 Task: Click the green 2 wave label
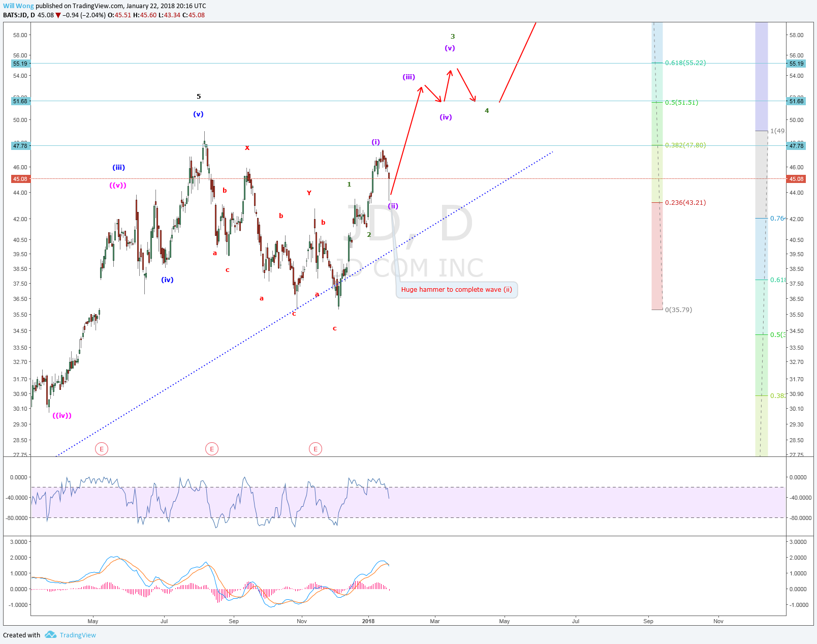pyautogui.click(x=369, y=235)
